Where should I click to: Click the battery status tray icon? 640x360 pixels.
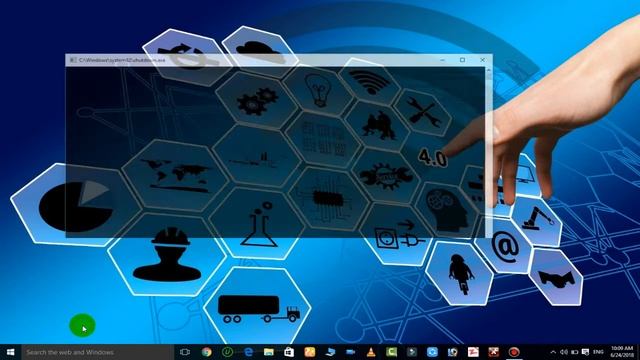tap(574, 352)
